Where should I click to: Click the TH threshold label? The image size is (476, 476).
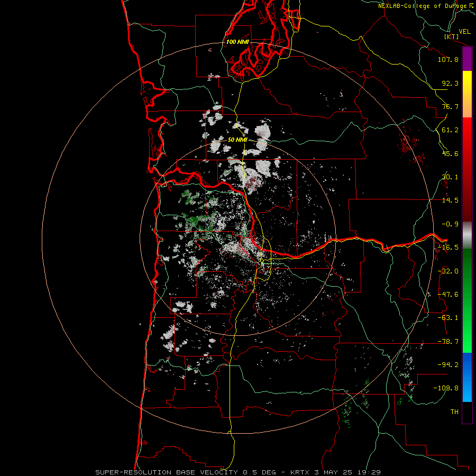[x=454, y=412]
